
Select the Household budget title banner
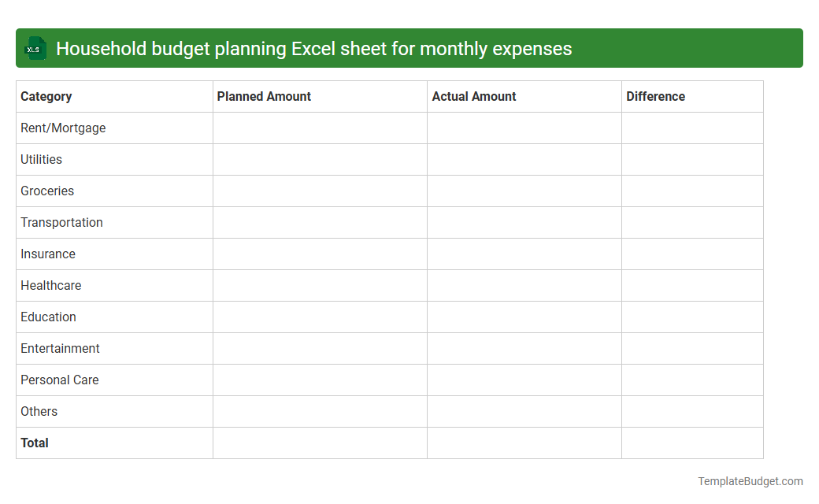coord(409,48)
